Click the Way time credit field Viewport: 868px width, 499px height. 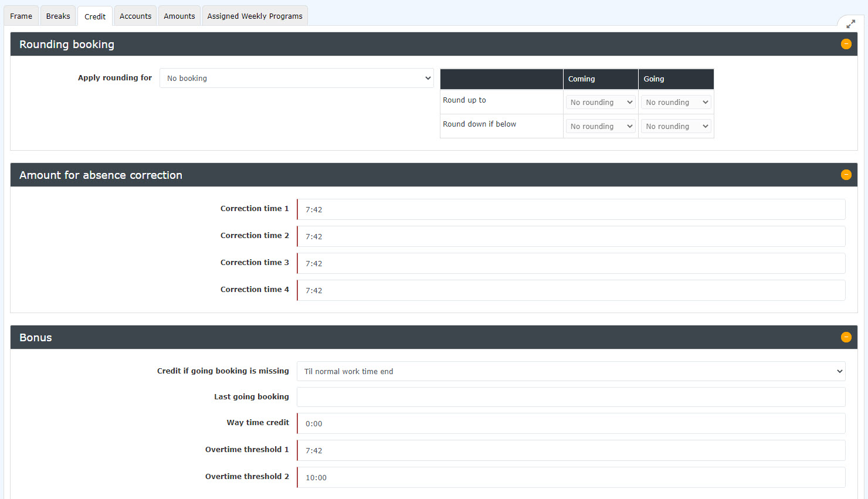click(x=571, y=423)
